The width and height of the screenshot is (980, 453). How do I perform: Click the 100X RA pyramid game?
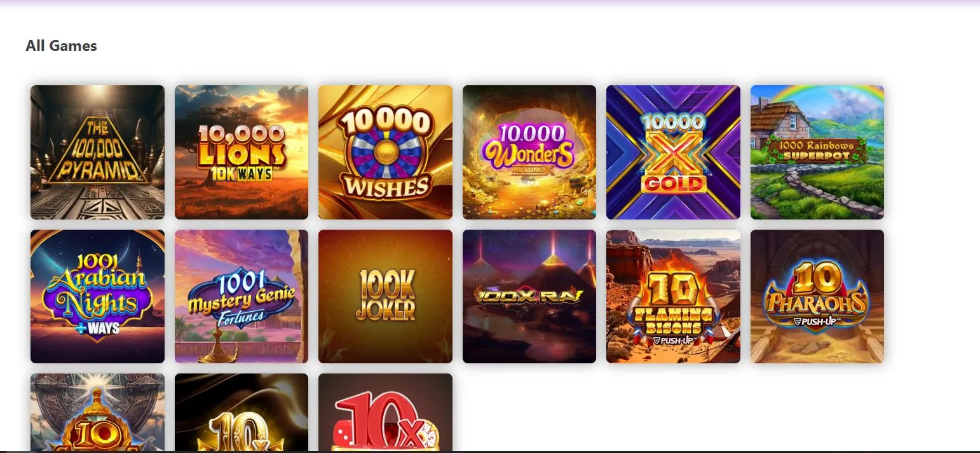pyautogui.click(x=529, y=296)
